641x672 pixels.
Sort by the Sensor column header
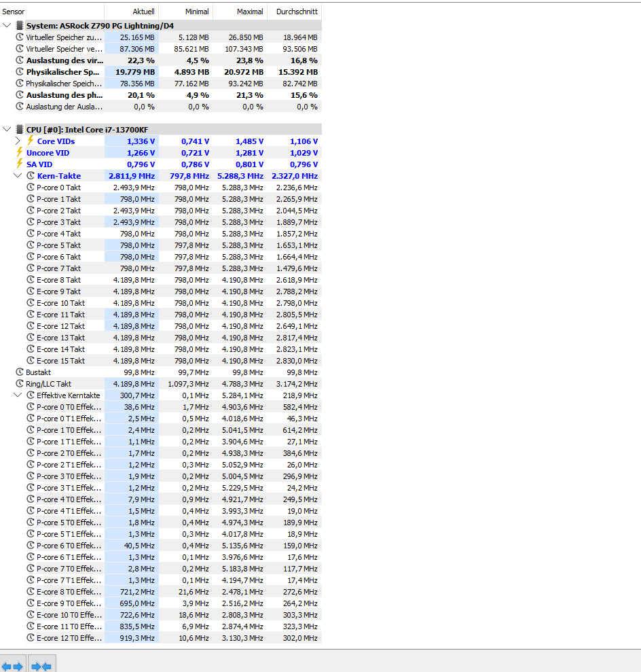pos(52,12)
